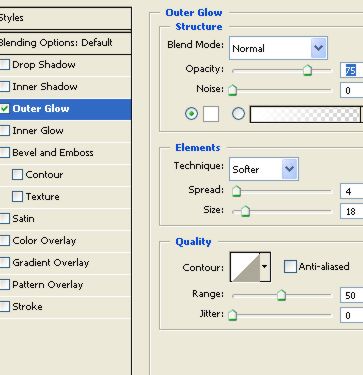Tick the Inner Shadow checkbox
Screen dimensions: 363x375
[4, 86]
